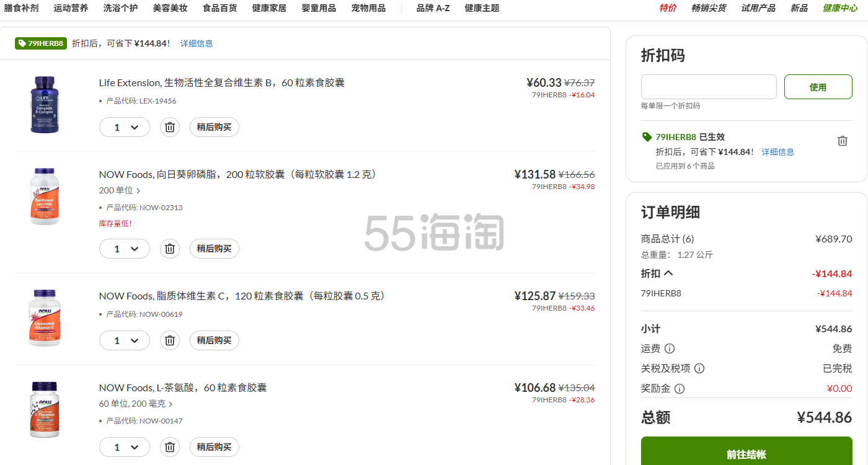Save L-Theanine with 稍后购买
Screen dimensions: 868x465
point(214,447)
